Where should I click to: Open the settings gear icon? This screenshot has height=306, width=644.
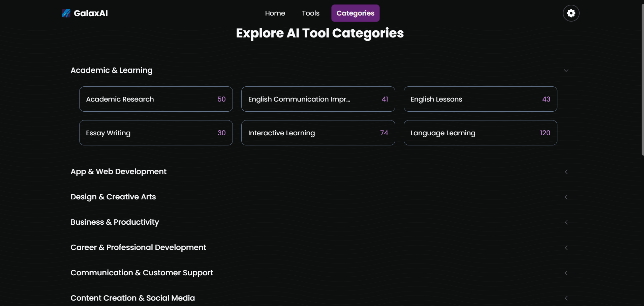point(571,13)
